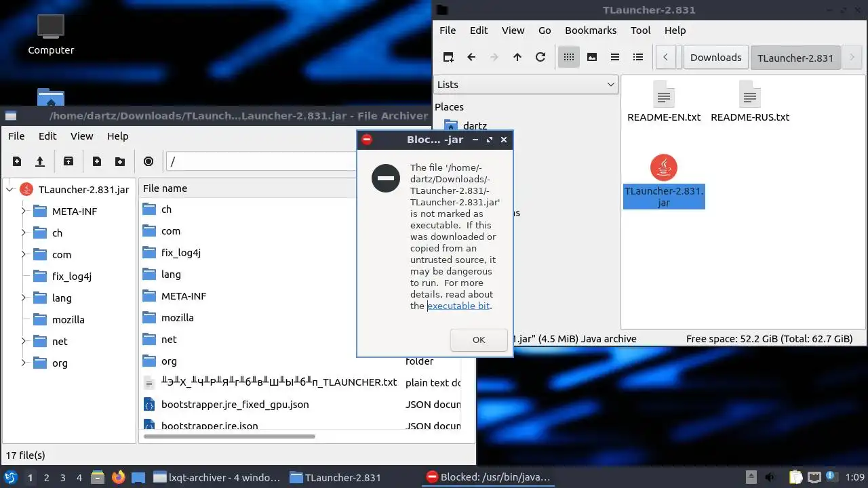868x488 pixels.
Task: Click the network icon in system tray
Action: [814, 477]
